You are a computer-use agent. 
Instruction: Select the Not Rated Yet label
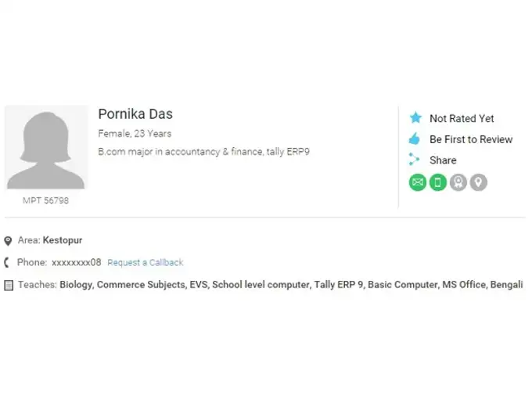click(x=462, y=119)
